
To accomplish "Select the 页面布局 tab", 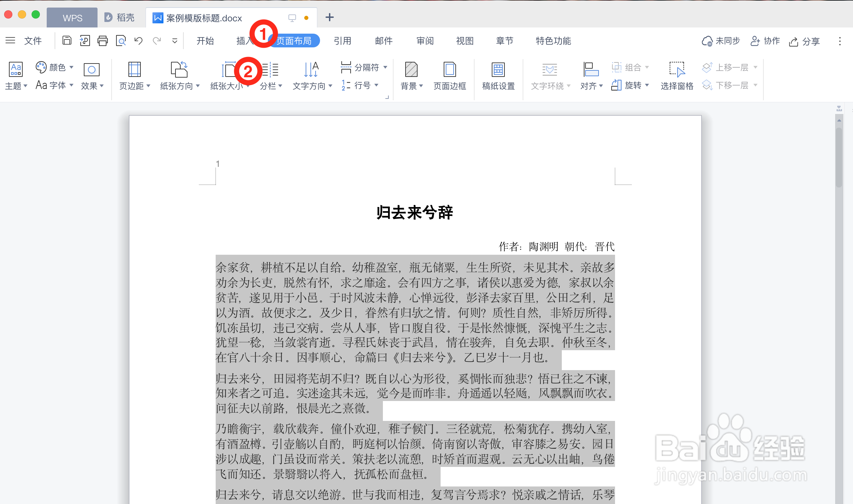I will [x=294, y=41].
